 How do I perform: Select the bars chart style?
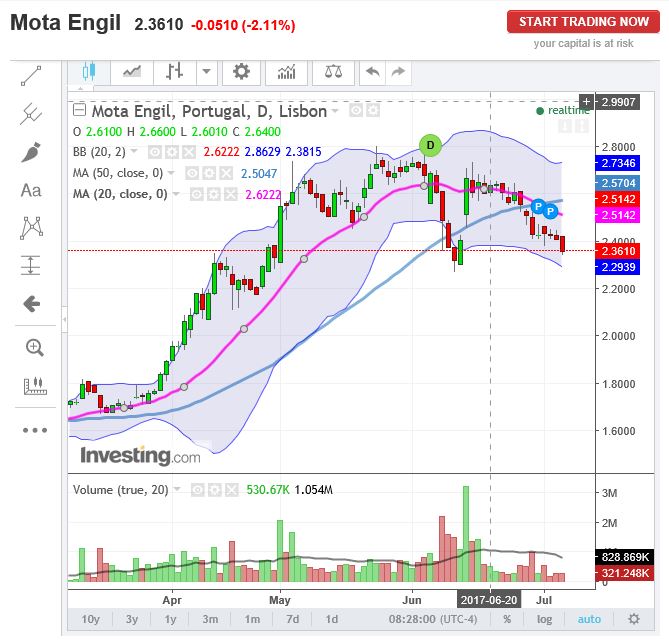(175, 72)
